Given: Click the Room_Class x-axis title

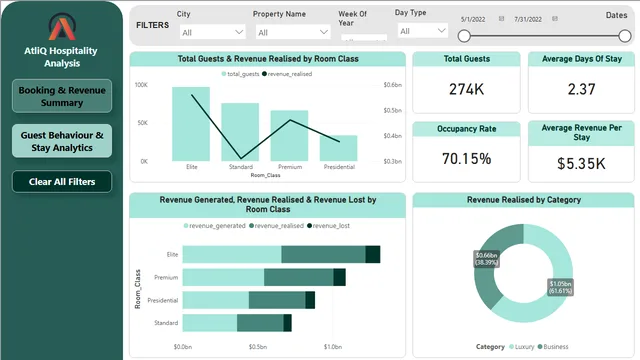Looking at the screenshot, I should 265,175.
